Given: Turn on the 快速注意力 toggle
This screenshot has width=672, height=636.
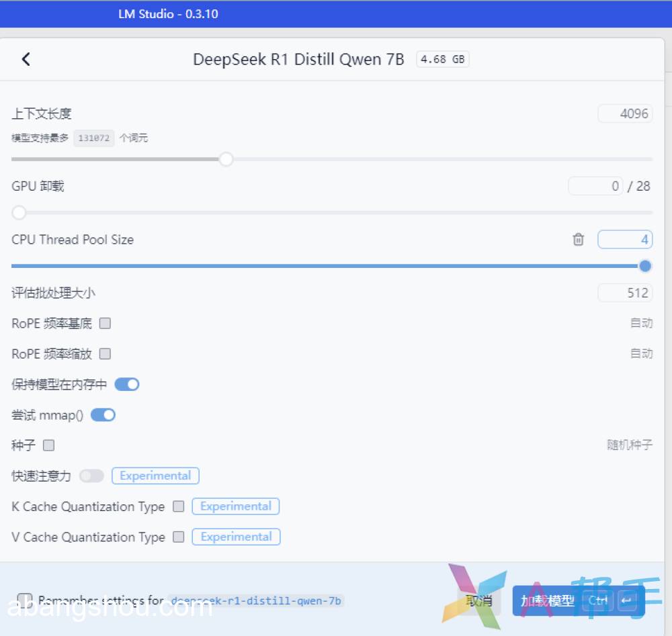Looking at the screenshot, I should (91, 476).
